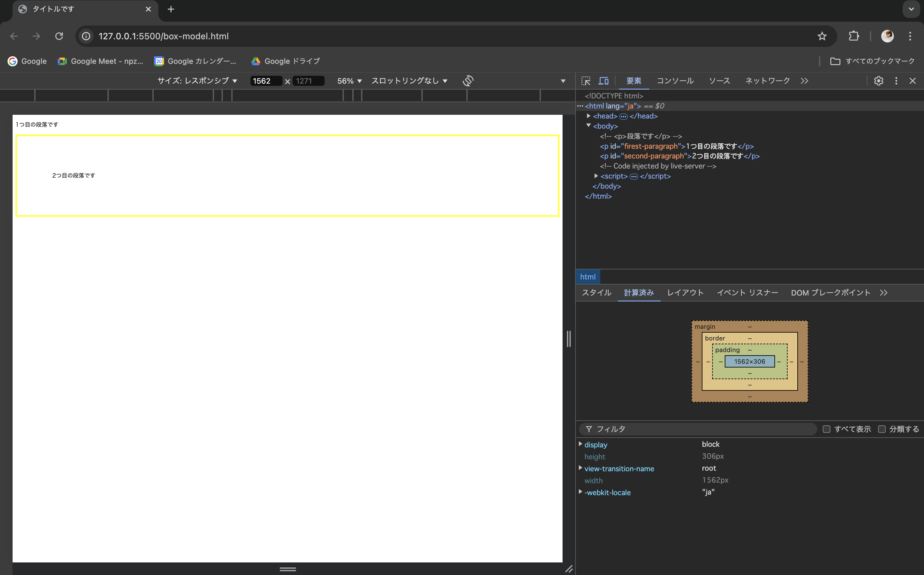Enable the 分類する checkbox

point(882,428)
